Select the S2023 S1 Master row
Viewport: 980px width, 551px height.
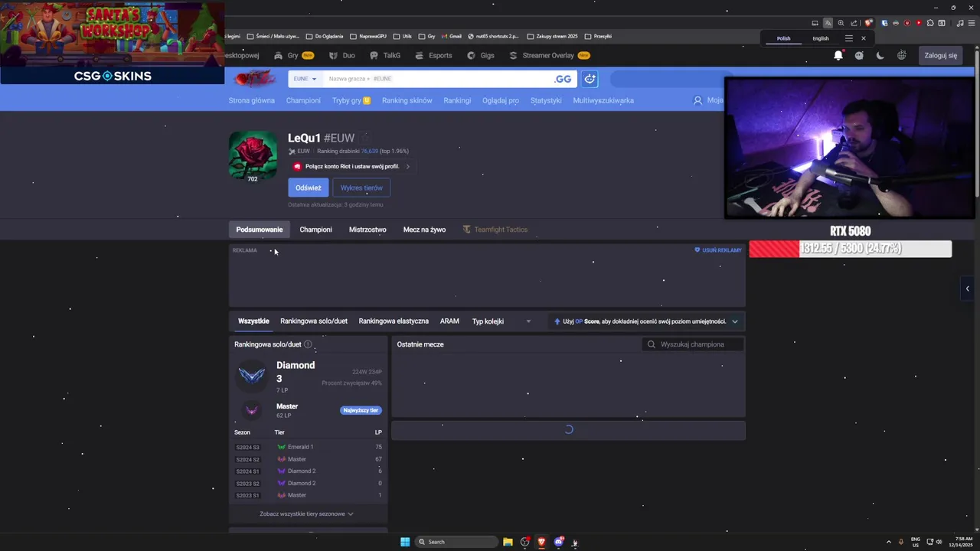pyautogui.click(x=308, y=495)
